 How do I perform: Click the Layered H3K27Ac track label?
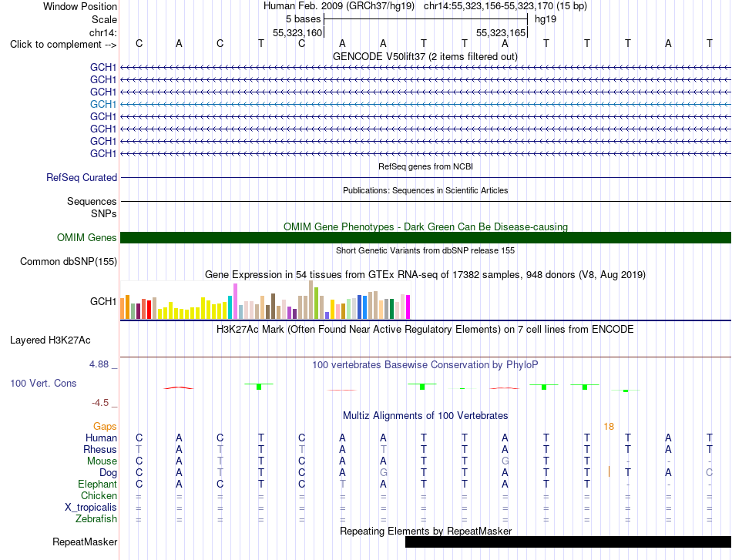tap(50, 340)
